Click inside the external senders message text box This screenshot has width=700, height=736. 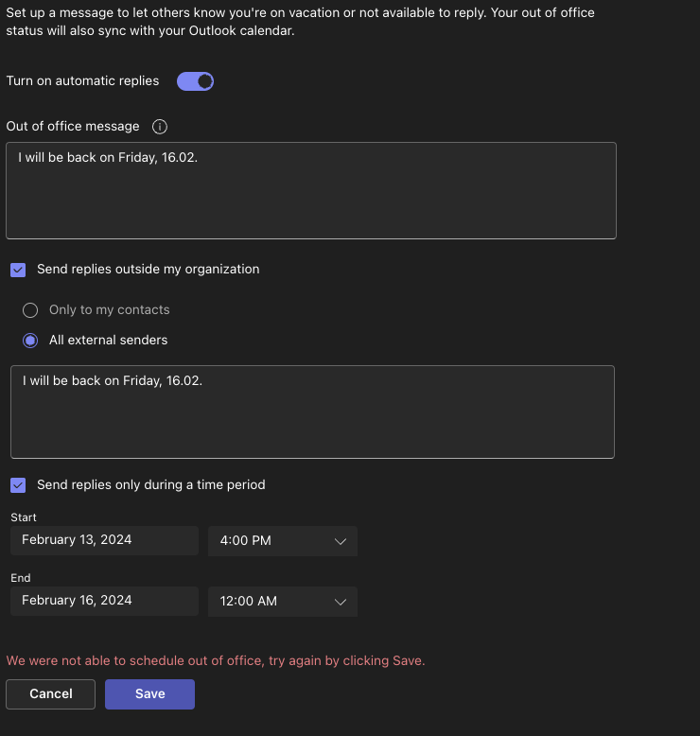pyautogui.click(x=312, y=412)
